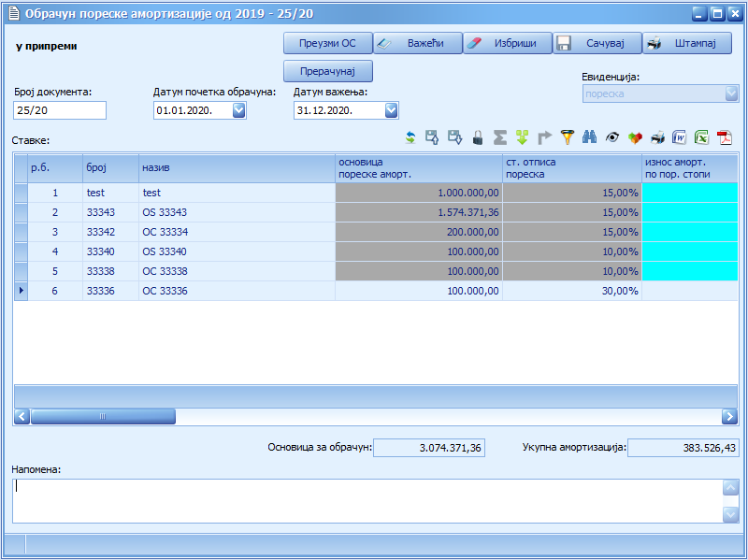This screenshot has width=748, height=560.
Task: Click the colored cubes icon
Action: [635, 137]
